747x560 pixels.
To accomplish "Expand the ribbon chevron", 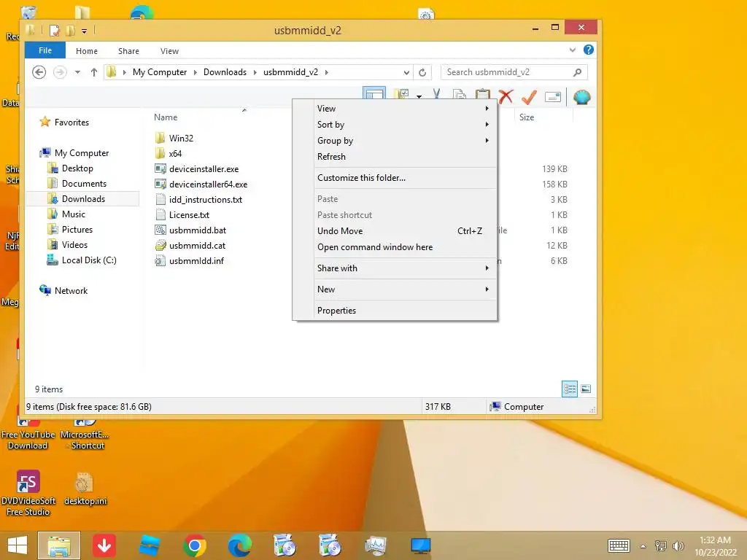I will (x=572, y=50).
